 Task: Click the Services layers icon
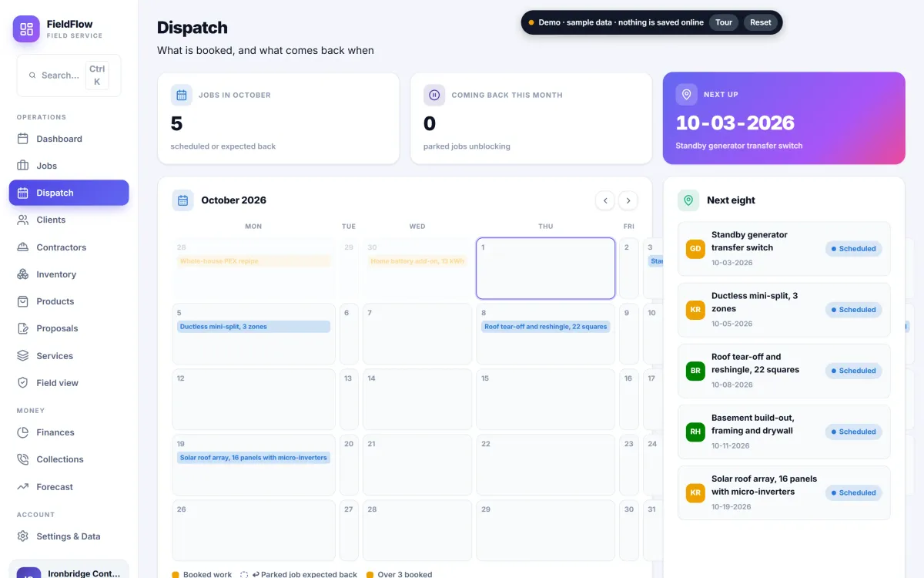click(23, 356)
